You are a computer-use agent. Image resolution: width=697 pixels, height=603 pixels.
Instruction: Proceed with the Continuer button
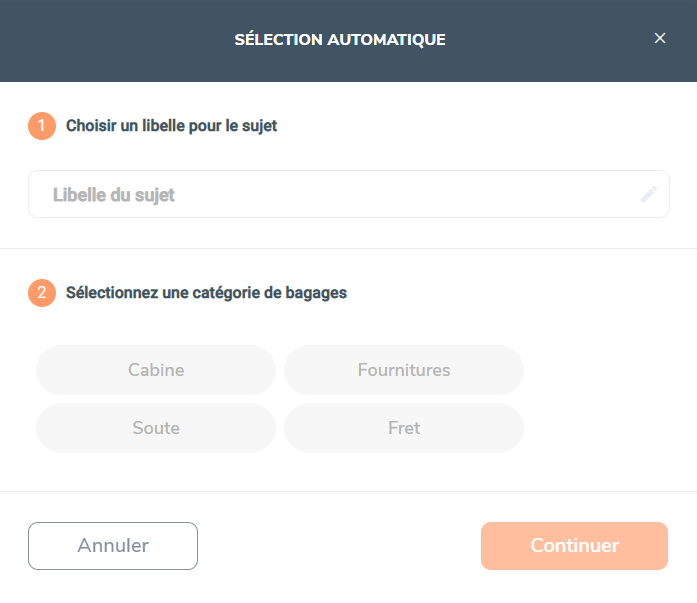[x=574, y=546]
